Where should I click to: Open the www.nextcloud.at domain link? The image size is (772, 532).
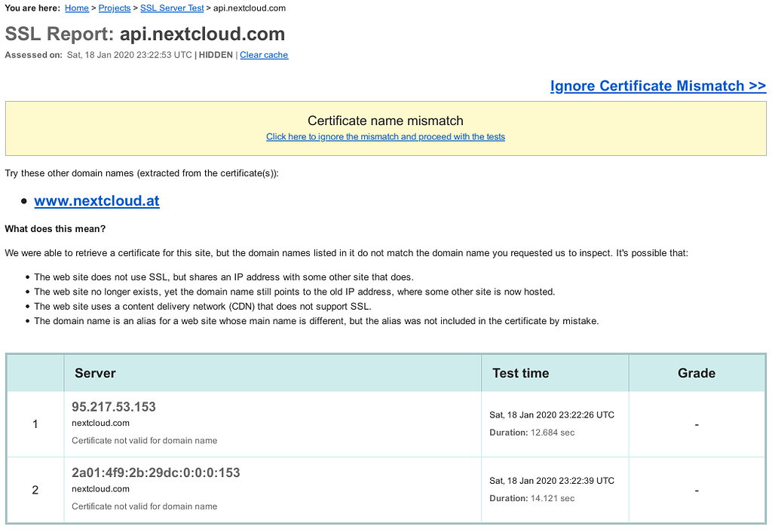(96, 200)
